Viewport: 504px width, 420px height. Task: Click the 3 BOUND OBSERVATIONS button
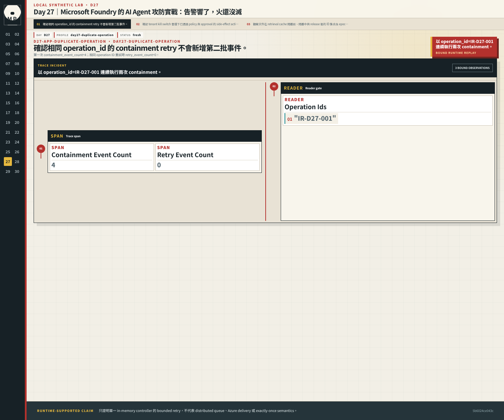coord(472,68)
